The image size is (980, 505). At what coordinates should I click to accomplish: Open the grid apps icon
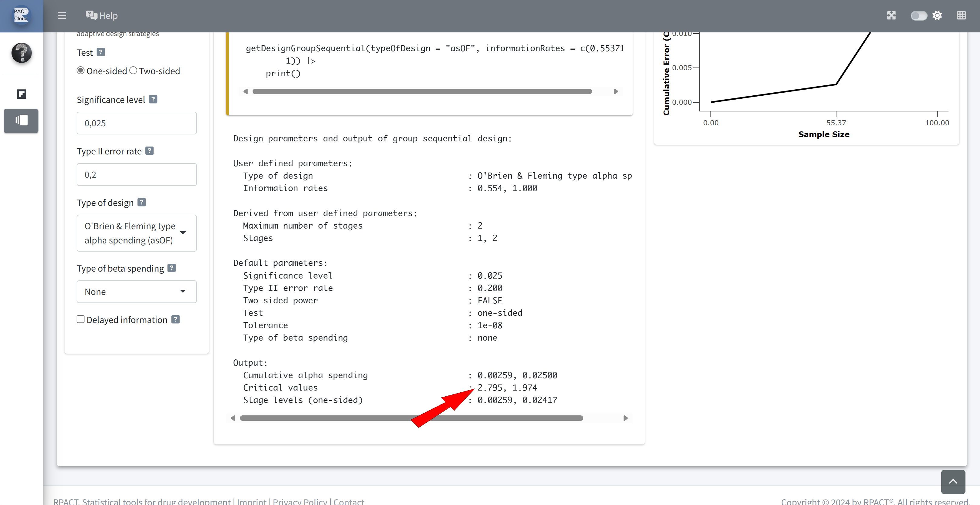(x=961, y=15)
